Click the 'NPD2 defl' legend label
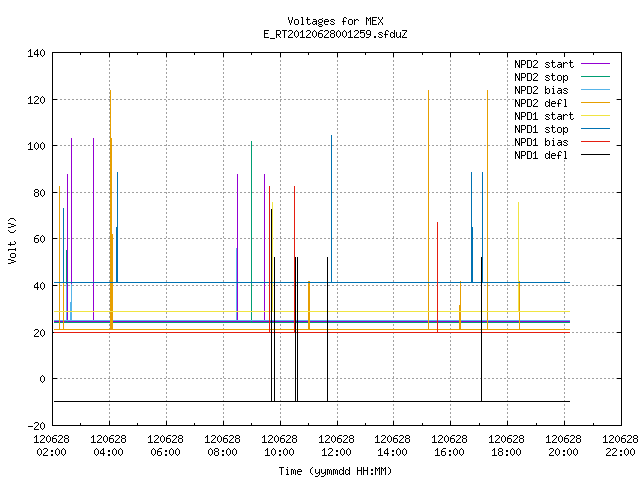This screenshot has height=480, width=640. pos(541,103)
